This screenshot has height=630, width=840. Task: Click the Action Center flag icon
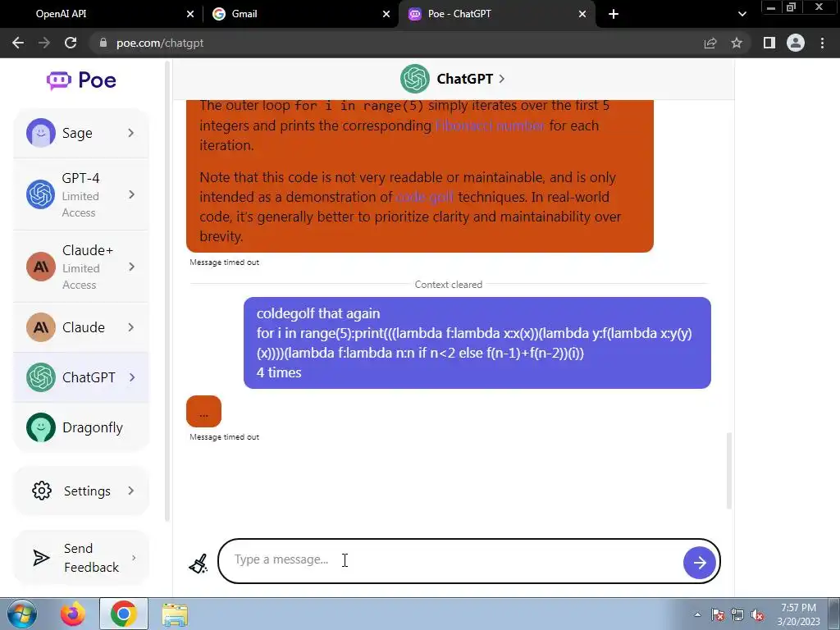click(718, 615)
